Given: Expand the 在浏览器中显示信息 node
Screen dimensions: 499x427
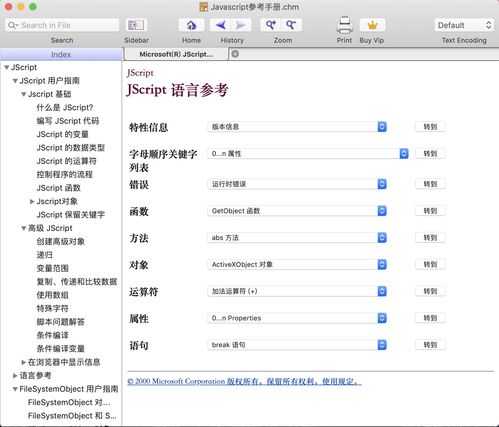Looking at the screenshot, I should coord(23,362).
